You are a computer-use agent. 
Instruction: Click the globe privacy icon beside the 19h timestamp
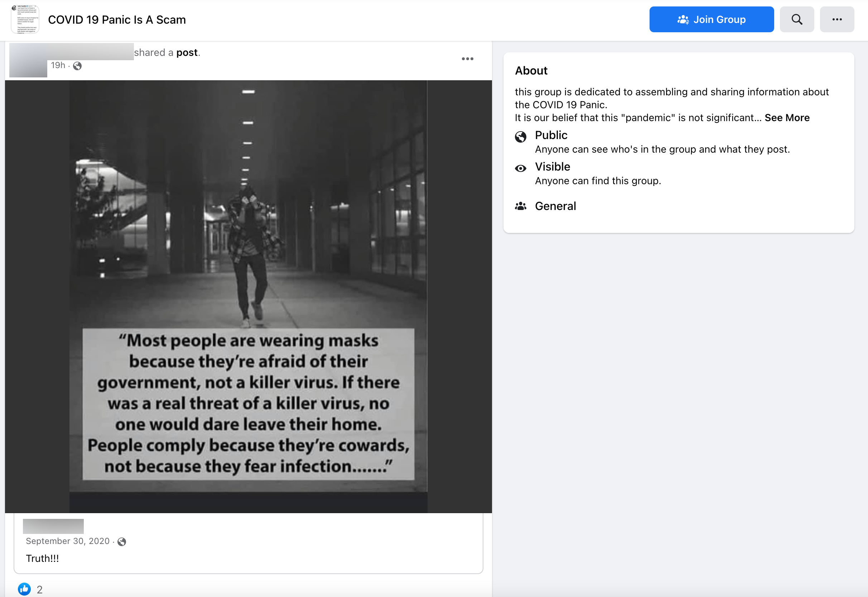tap(78, 66)
